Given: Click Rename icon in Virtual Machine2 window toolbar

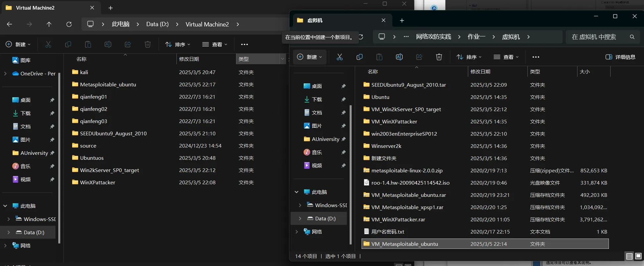Looking at the screenshot, I should pyautogui.click(x=108, y=44).
